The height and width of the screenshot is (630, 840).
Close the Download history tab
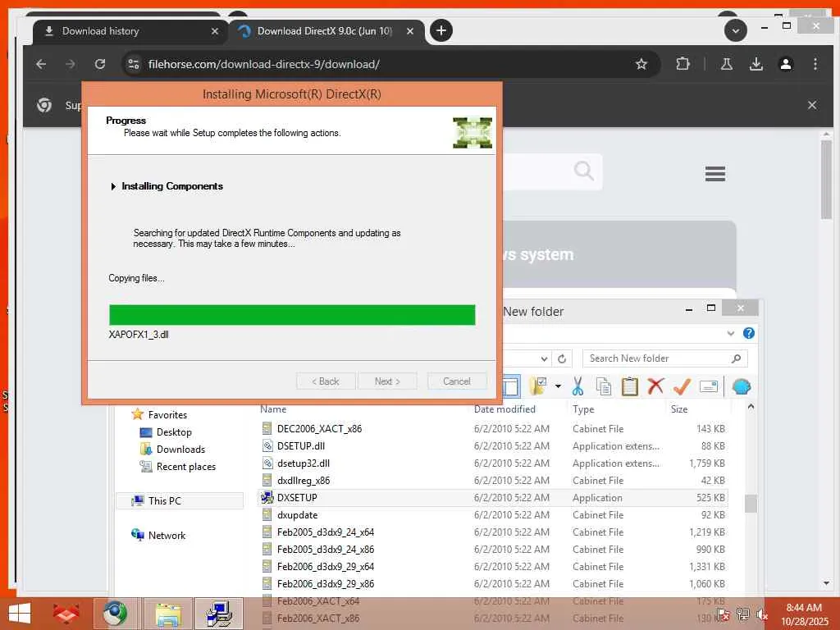pyautogui.click(x=215, y=31)
